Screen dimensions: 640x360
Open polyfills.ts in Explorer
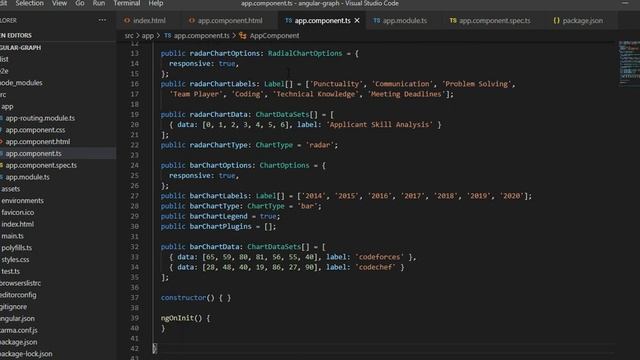(16, 248)
